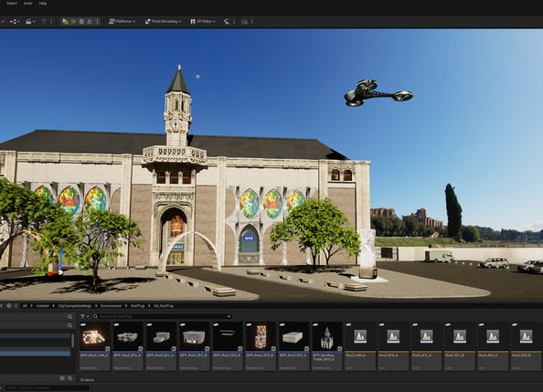Click the Eject icon beside Stop
Screen dimensions: 543x392
click(90, 21)
